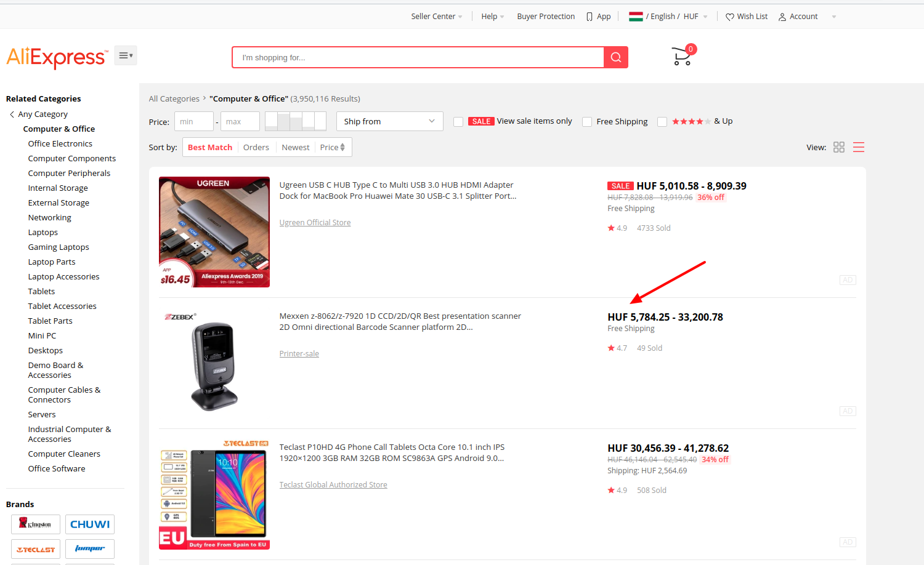The height and width of the screenshot is (565, 924).
Task: Open the Ugreen Official Store link
Action: pos(315,223)
